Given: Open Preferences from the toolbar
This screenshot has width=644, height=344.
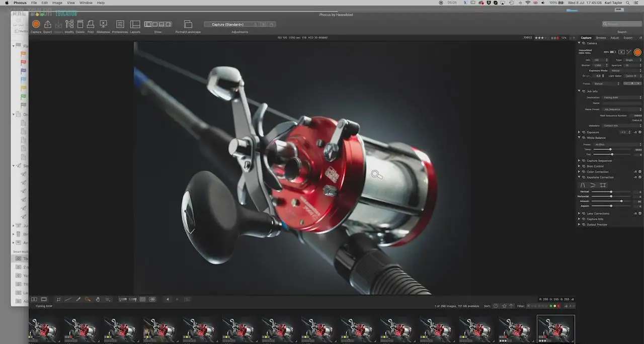Looking at the screenshot, I should (x=120, y=24).
